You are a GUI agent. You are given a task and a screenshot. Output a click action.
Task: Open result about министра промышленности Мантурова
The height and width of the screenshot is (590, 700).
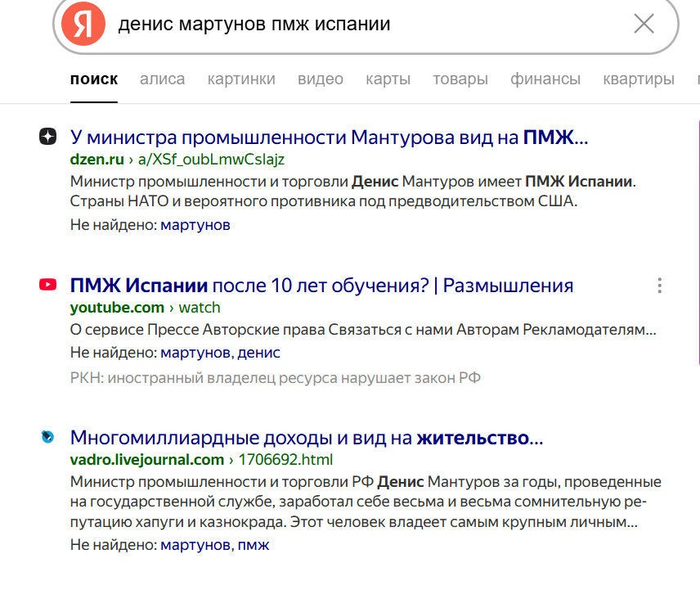[x=329, y=137]
